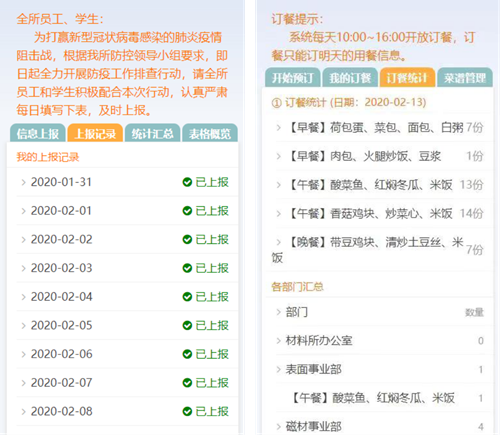The image size is (500, 435).
Task: Click the 1份 count on 肉包 breakfast
Action: [475, 156]
